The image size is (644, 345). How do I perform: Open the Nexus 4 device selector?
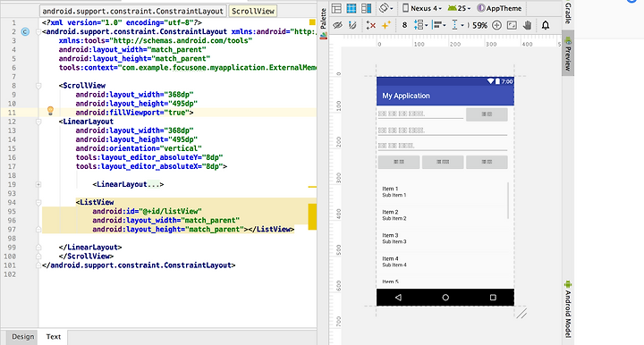click(x=422, y=8)
